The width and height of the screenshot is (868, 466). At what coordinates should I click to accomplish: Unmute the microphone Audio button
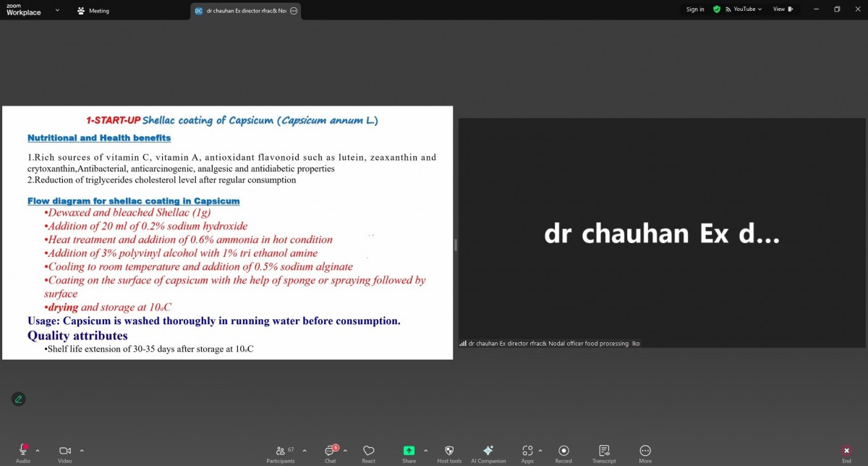click(23, 453)
